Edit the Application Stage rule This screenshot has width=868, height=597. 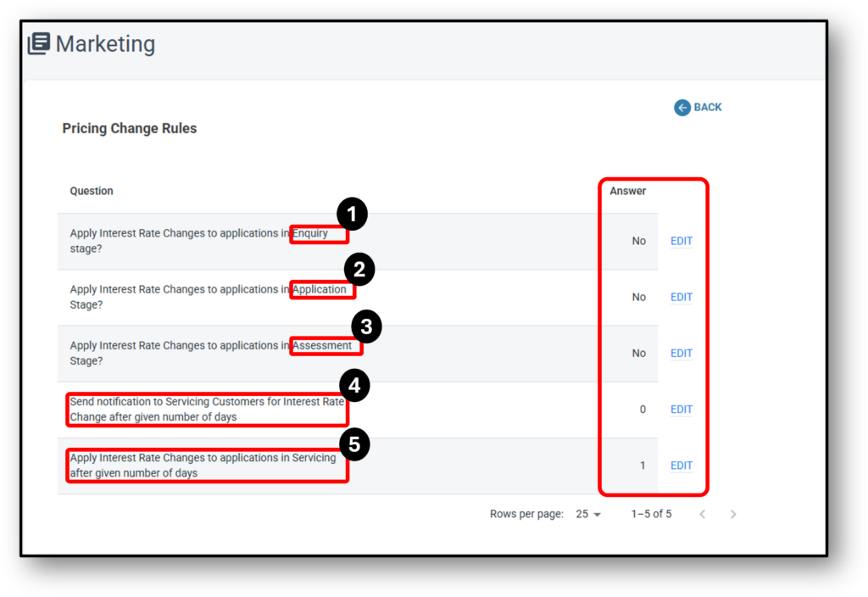(x=682, y=297)
